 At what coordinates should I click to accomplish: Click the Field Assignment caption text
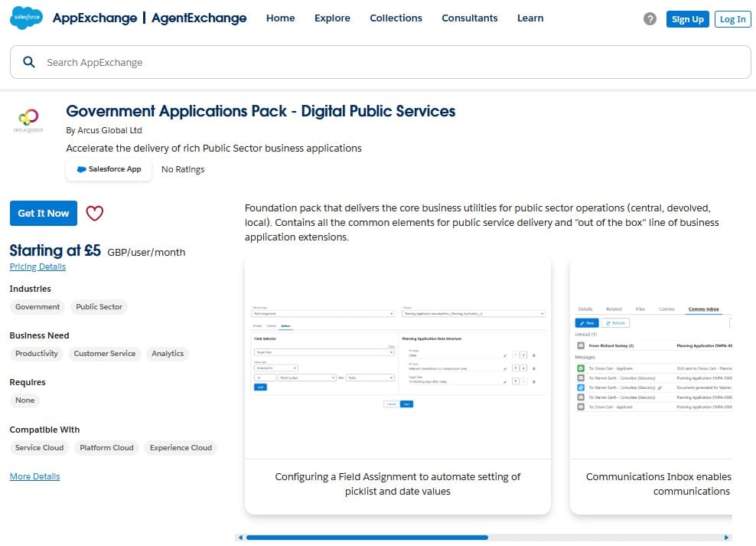398,484
